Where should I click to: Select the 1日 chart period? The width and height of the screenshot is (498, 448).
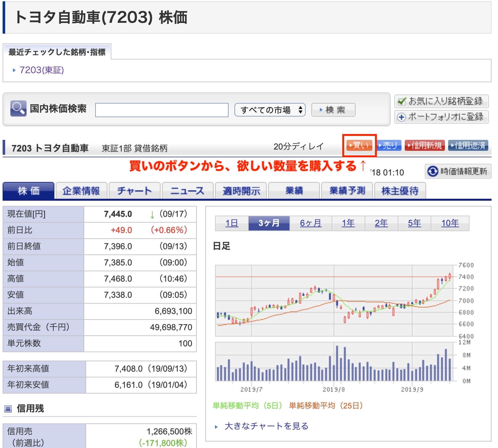232,223
